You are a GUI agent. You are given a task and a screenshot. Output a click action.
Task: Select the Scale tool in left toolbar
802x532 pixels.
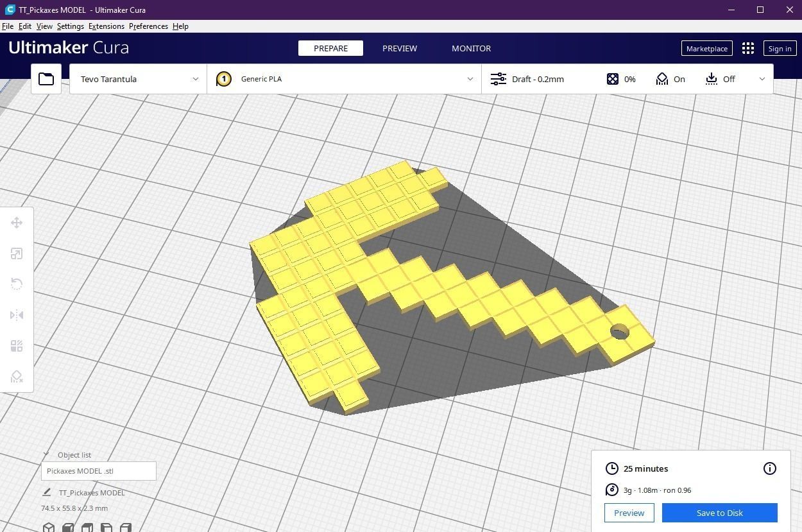point(17,253)
